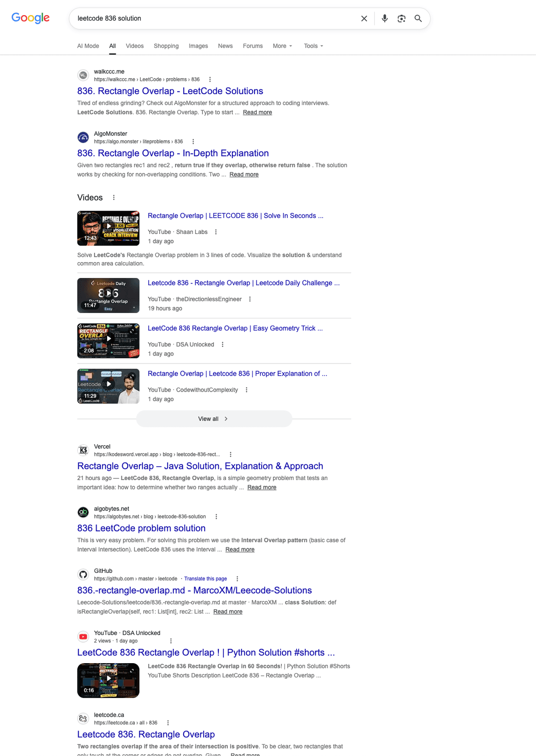Click the GitHub favicon
The height and width of the screenshot is (756, 536).
83,574
